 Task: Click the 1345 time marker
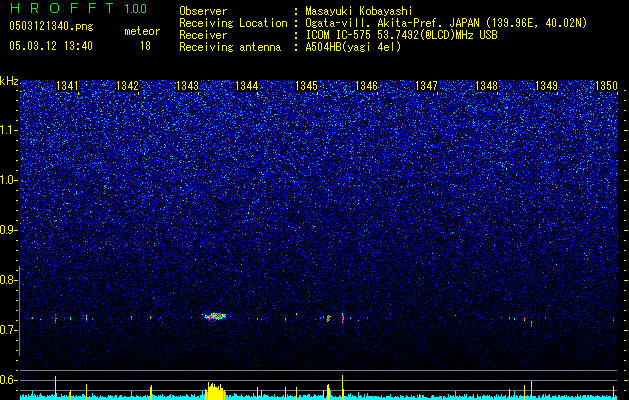point(306,85)
